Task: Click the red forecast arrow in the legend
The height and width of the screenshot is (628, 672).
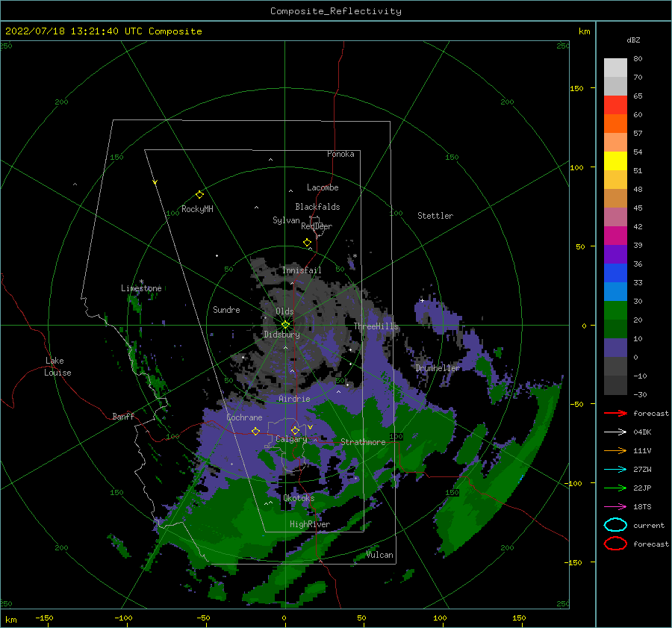Action: pyautogui.click(x=615, y=413)
